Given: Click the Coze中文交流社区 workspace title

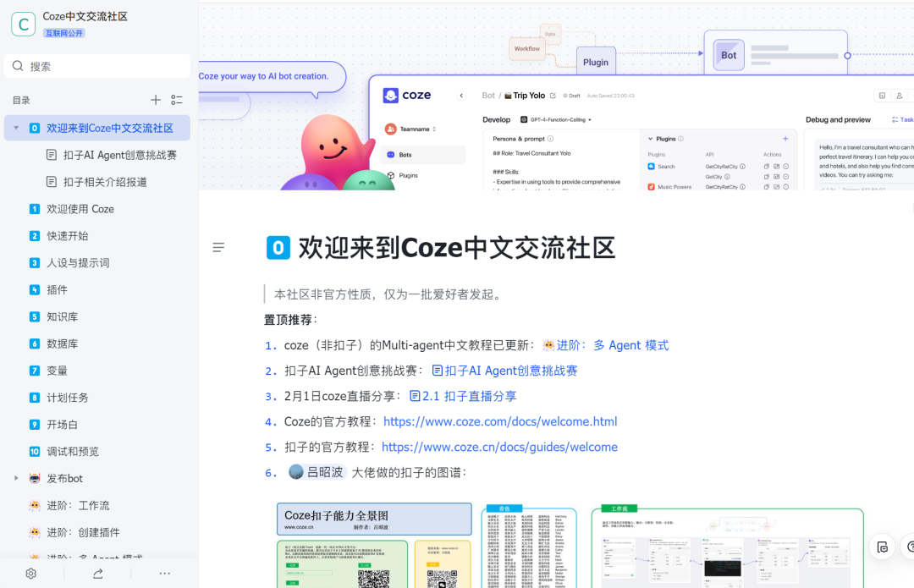Looking at the screenshot, I should [x=85, y=16].
